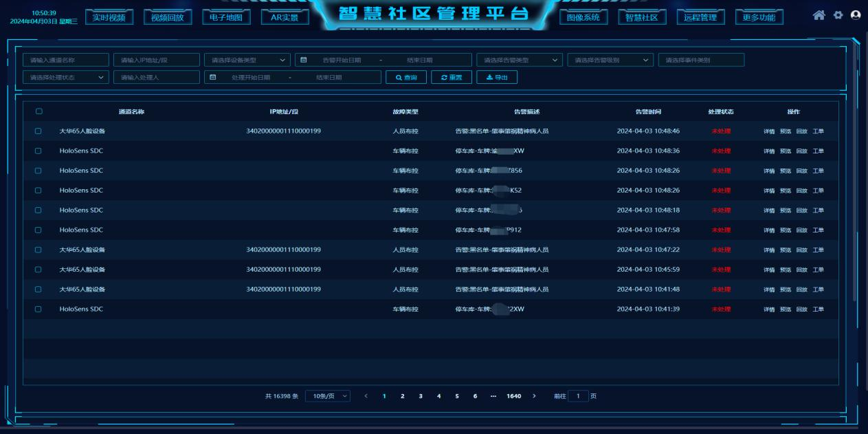Open the 智慧社区 tab

click(x=642, y=17)
